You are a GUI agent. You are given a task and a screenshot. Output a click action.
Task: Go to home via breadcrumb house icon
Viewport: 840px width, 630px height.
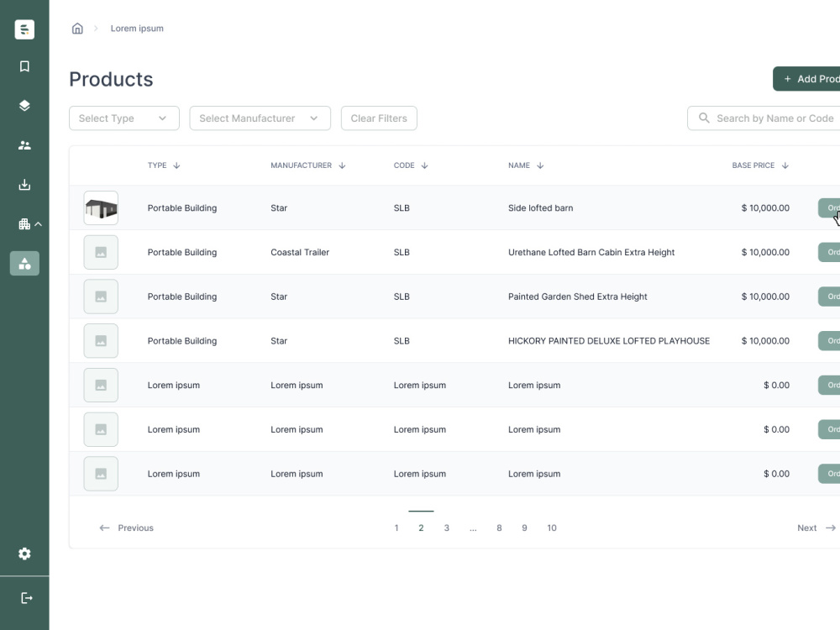click(x=77, y=29)
